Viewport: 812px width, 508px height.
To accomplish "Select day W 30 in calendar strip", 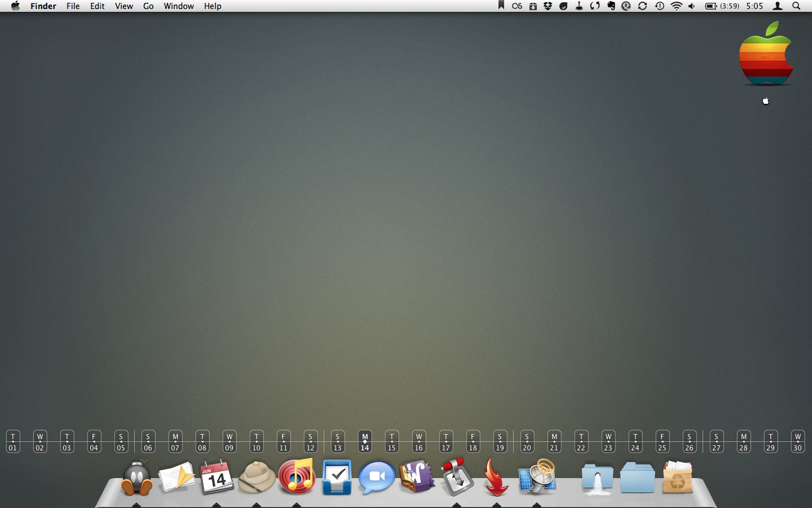I will click(x=797, y=441).
